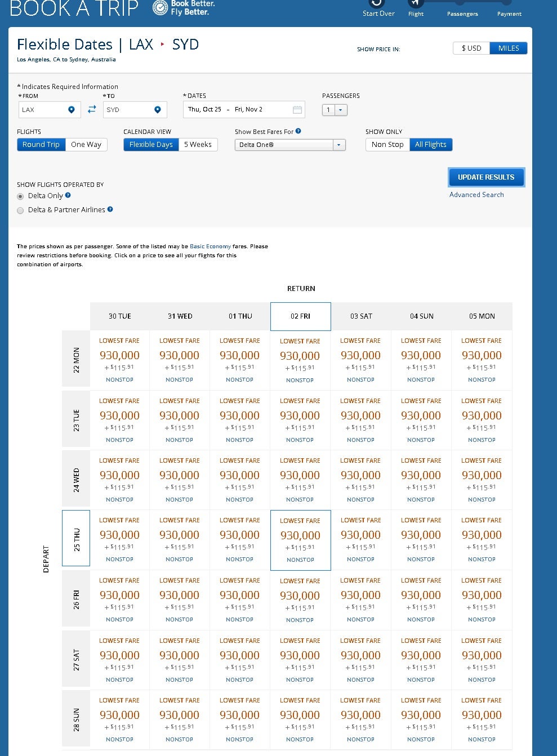
Task: Select Delta & Partner Airlines radio button
Action: (x=21, y=211)
